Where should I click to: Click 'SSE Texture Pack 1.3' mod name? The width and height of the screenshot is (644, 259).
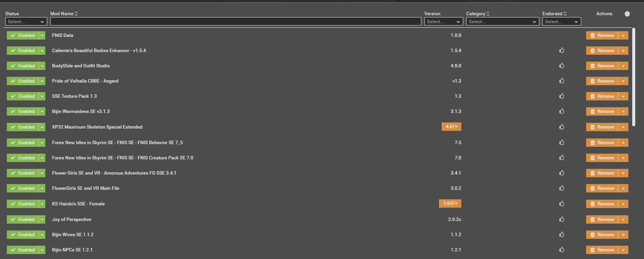tap(74, 96)
